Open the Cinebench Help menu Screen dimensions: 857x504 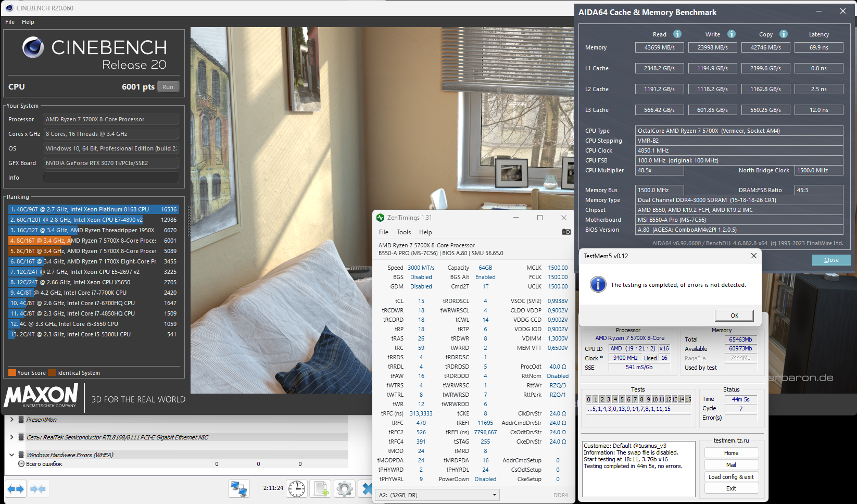28,22
